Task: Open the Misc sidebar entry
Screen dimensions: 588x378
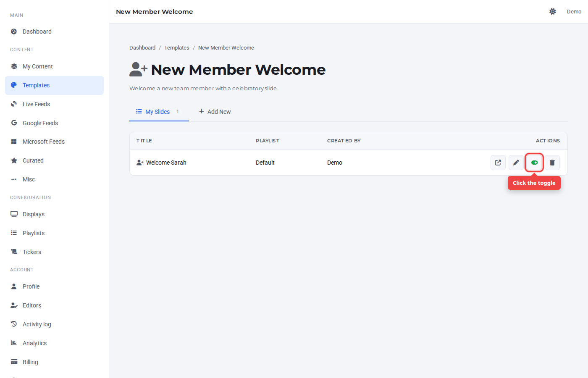Action: tap(54, 179)
